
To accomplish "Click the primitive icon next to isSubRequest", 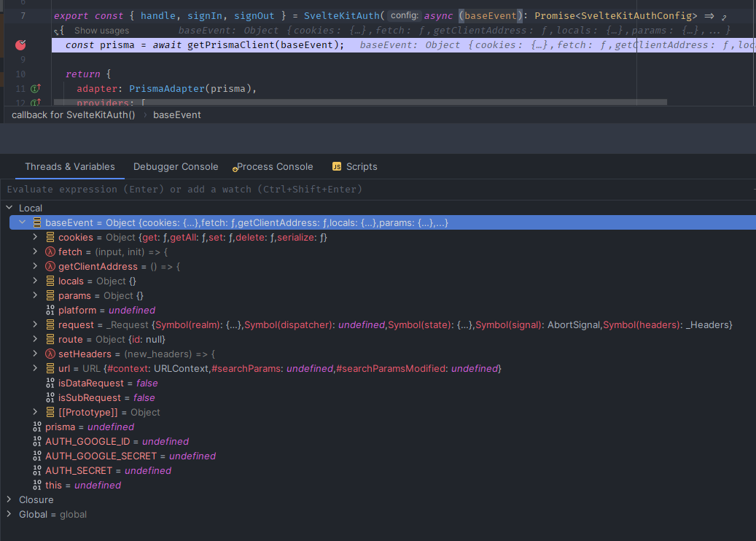I will coord(50,398).
